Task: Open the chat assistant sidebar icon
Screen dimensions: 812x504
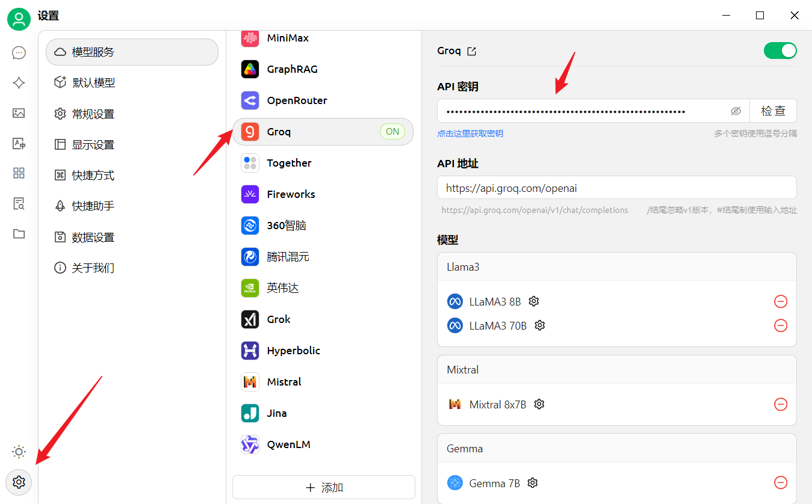Action: tap(19, 53)
